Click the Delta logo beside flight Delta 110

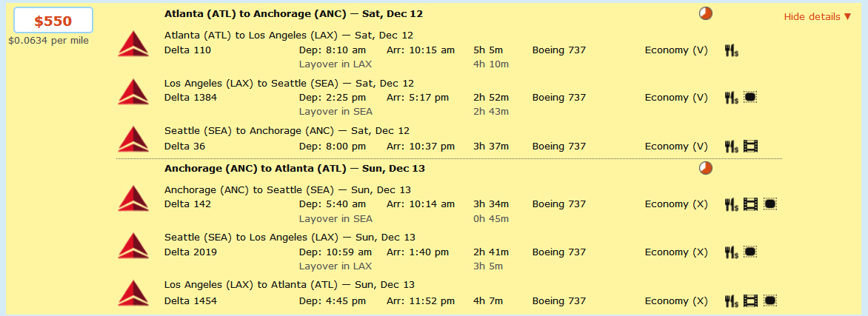pyautogui.click(x=133, y=44)
